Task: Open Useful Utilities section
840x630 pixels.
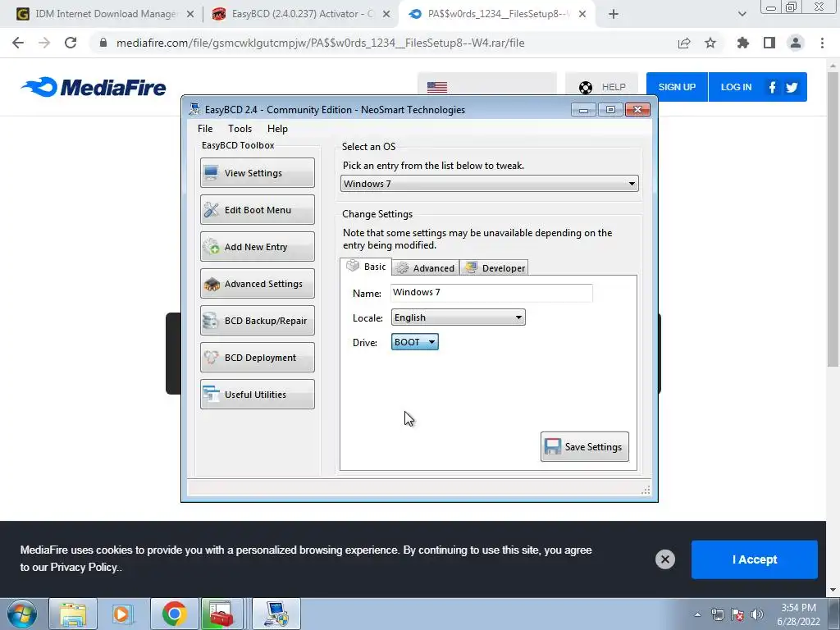Action: (x=257, y=395)
